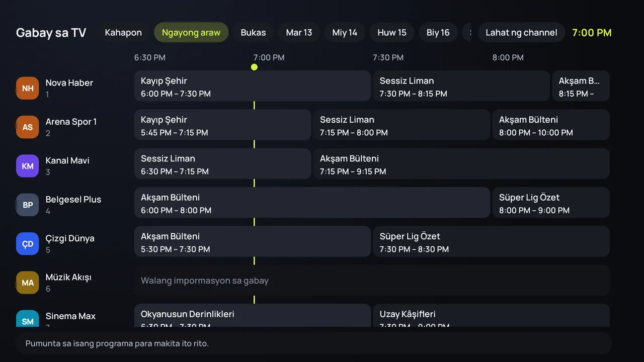Open Sessiz Liman 7:15 PM – 8:00 PM
Screen dimensions: 644x362
pyautogui.click(x=401, y=125)
